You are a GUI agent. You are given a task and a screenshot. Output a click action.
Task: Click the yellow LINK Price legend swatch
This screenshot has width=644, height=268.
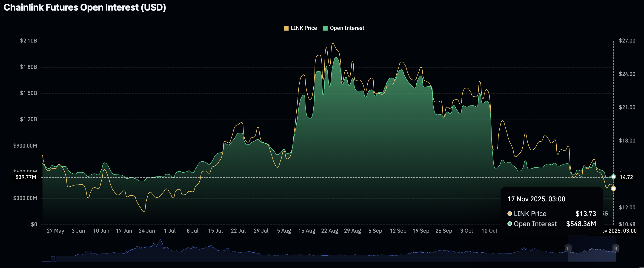pyautogui.click(x=286, y=28)
